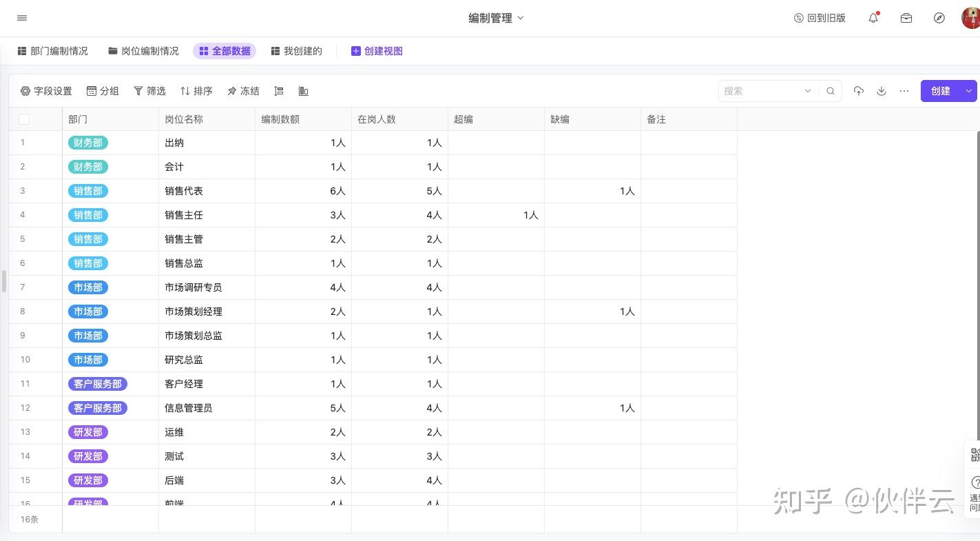Expand the 编制管理 title dropdown

[x=521, y=18]
